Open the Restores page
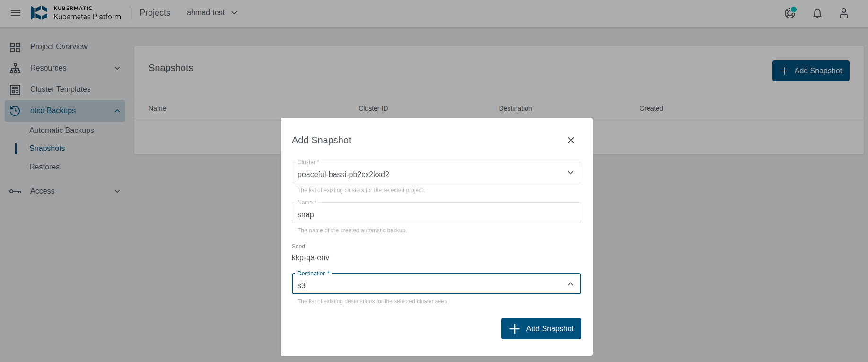This screenshot has height=362, width=868. [x=44, y=167]
